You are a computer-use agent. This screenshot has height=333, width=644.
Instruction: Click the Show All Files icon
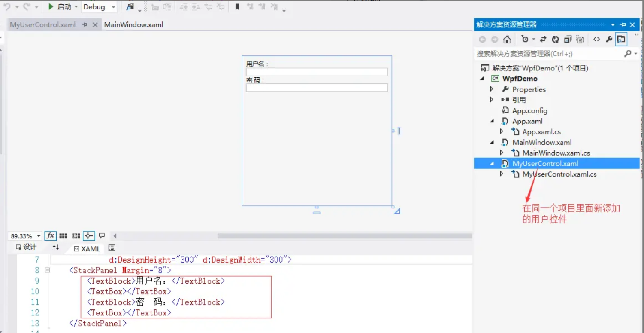click(580, 39)
